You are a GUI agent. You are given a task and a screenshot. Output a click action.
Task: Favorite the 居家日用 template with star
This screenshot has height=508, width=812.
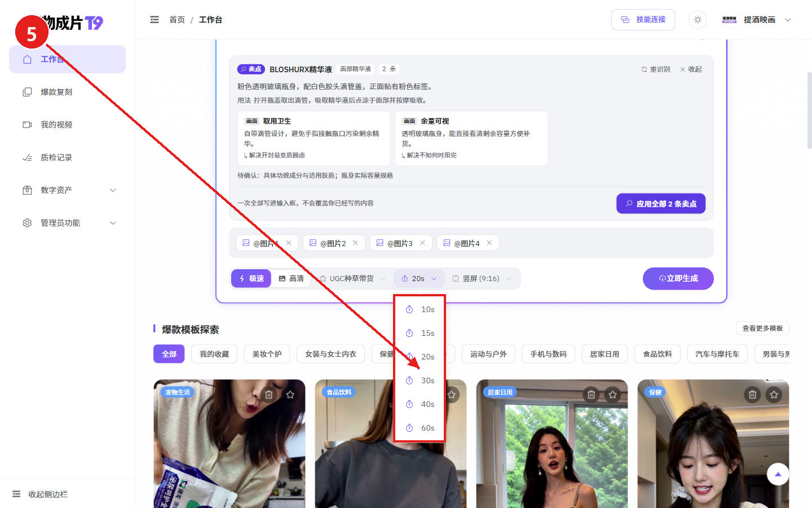pos(613,395)
